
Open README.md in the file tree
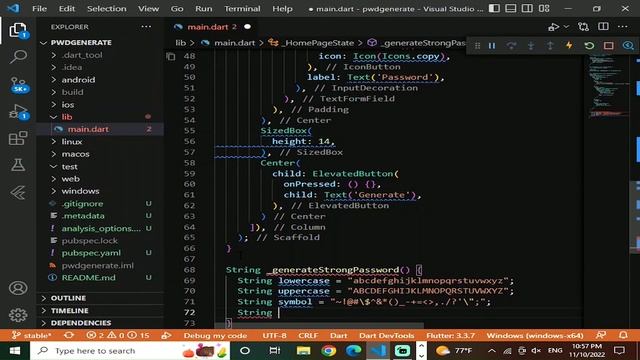coord(88,278)
